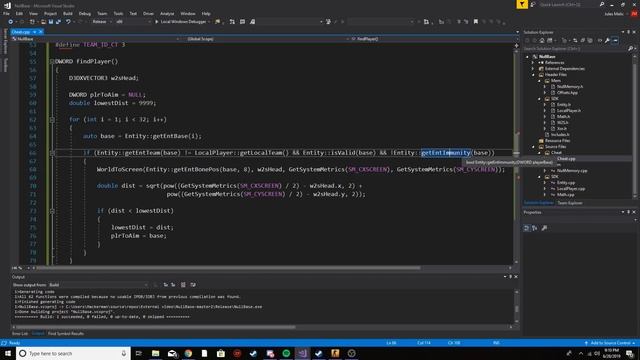Image resolution: width=640 pixels, height=360 pixels.
Task: Click the Undo toolbar icon
Action: point(68,22)
